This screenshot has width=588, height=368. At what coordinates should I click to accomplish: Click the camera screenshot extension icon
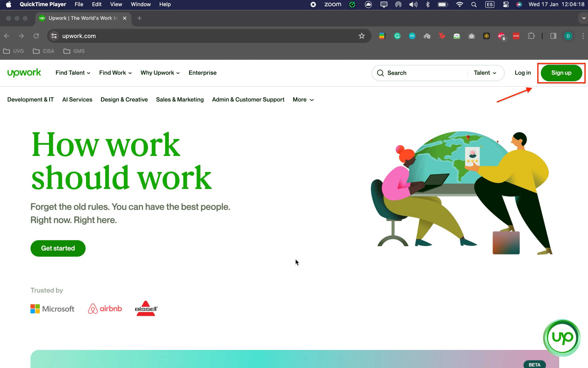coord(471,36)
